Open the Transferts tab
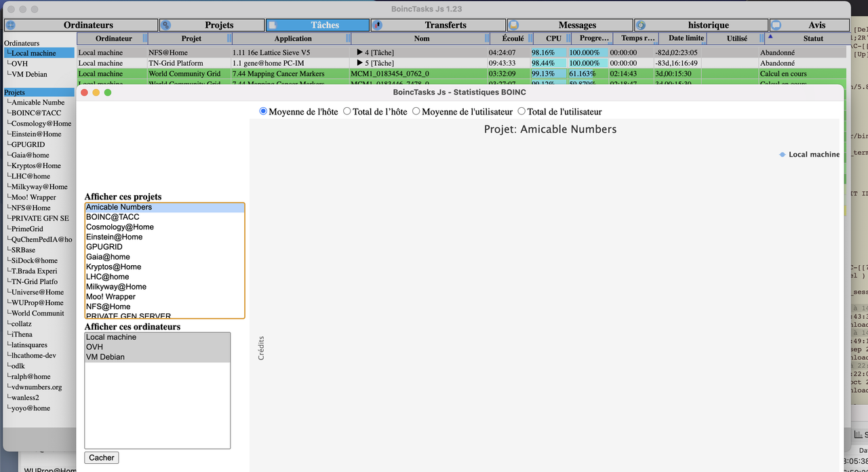The height and width of the screenshot is (472, 868). coord(437,25)
